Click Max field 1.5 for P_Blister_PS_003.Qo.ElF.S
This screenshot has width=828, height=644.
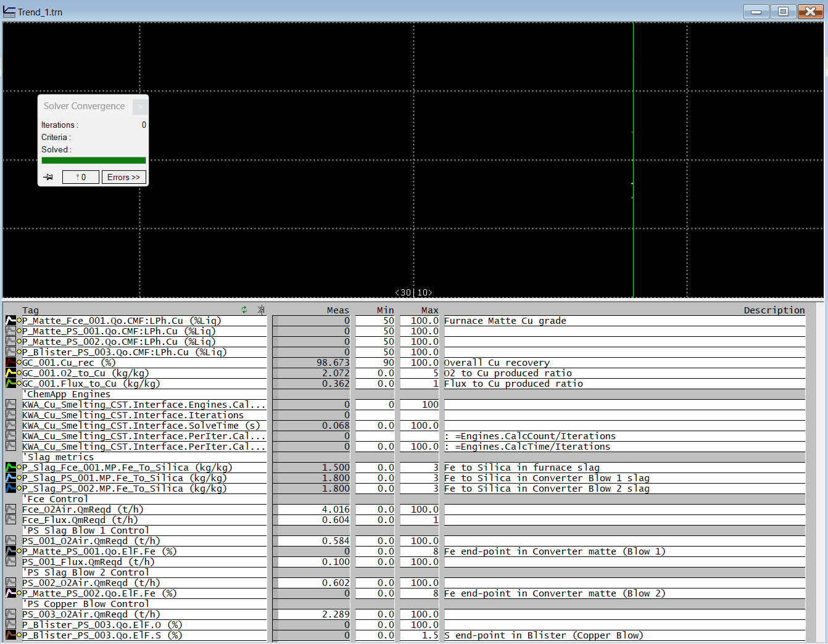(x=420, y=635)
